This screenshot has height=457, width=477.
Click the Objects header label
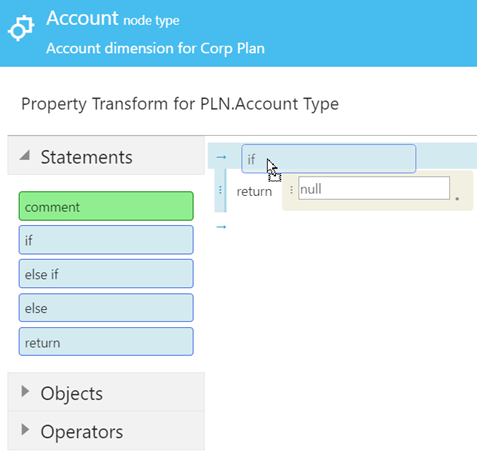coord(72,393)
